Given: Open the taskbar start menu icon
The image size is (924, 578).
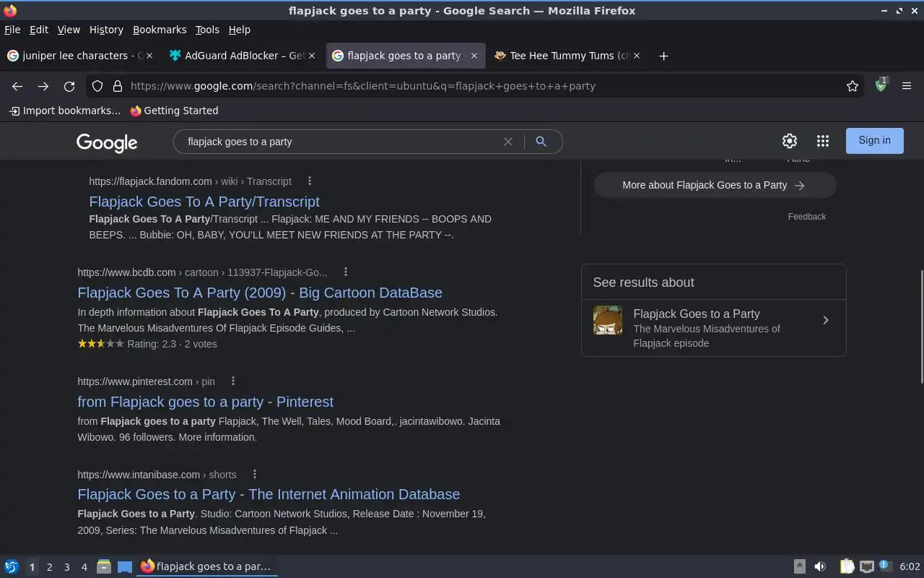Looking at the screenshot, I should [12, 566].
